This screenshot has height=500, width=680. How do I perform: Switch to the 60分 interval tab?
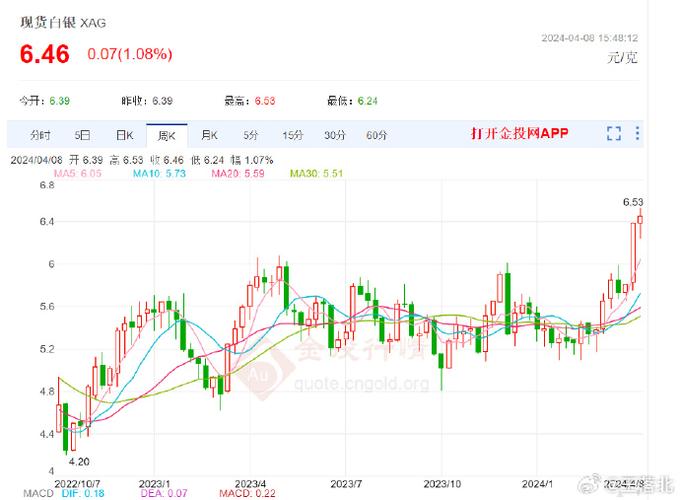coord(376,135)
